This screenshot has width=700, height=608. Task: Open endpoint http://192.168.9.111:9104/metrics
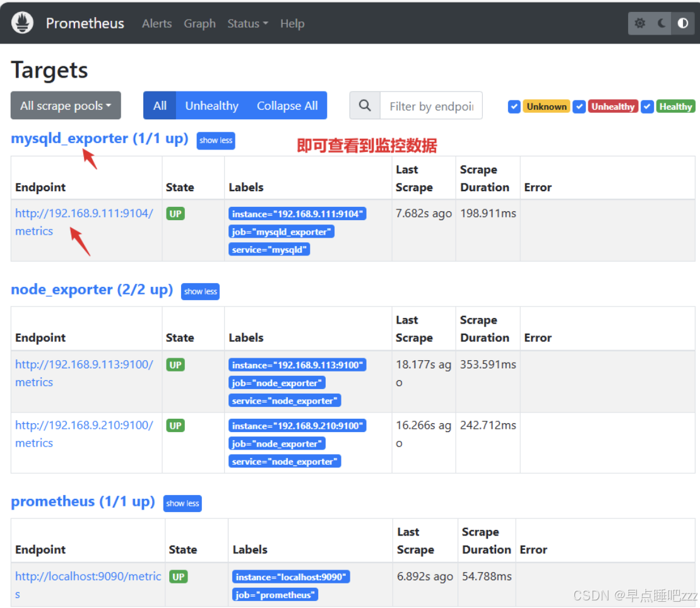coord(84,222)
